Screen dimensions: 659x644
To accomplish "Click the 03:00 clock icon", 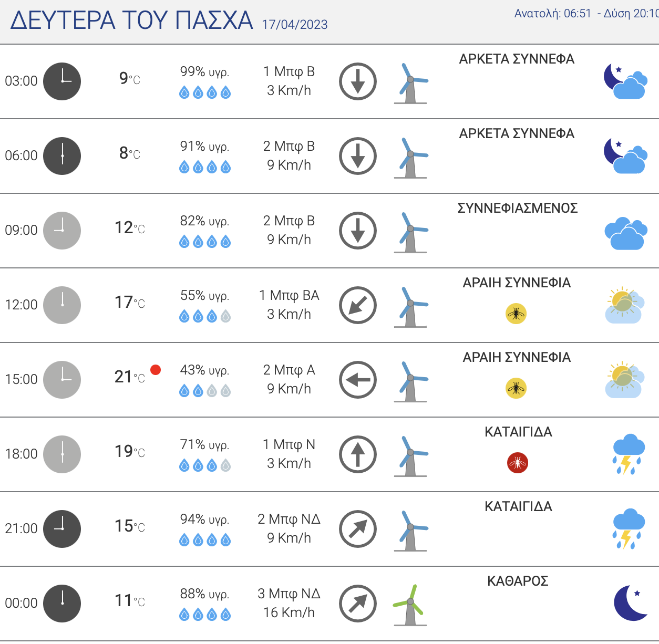I will click(62, 81).
